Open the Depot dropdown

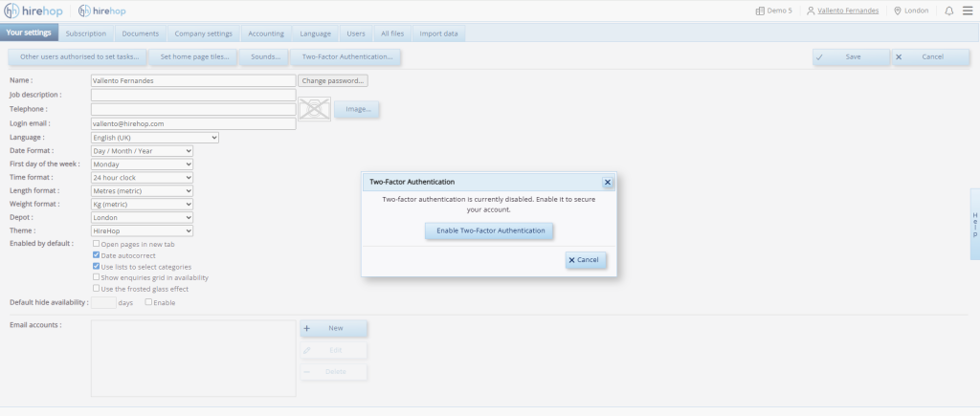tap(142, 217)
